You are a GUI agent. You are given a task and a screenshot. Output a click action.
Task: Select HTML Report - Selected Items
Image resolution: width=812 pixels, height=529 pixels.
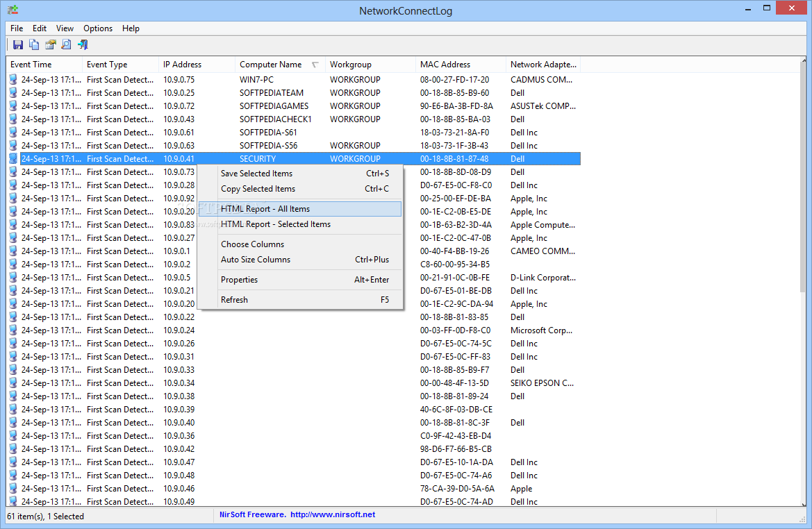pyautogui.click(x=300, y=224)
